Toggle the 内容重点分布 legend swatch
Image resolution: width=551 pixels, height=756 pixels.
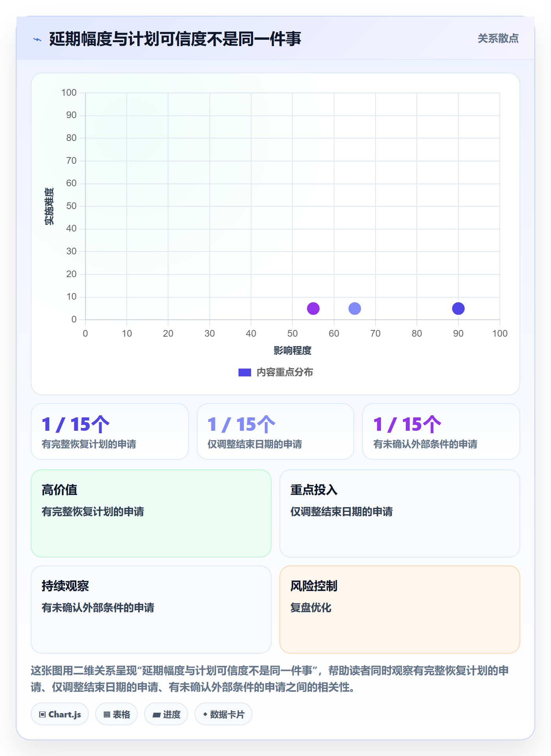pos(245,372)
